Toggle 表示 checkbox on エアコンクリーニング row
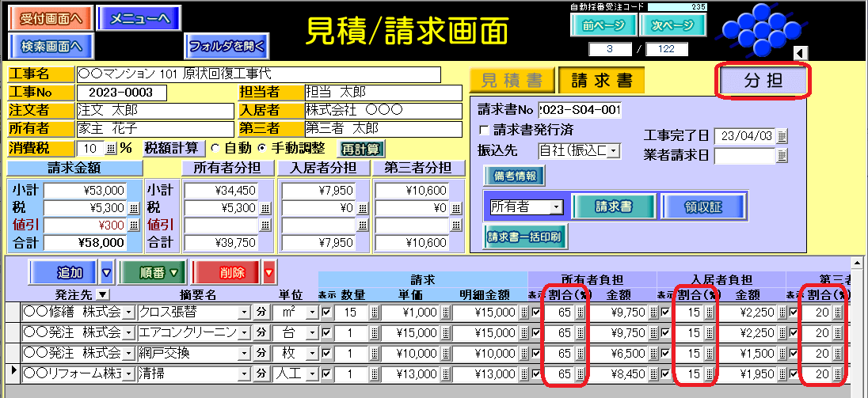 click(x=327, y=333)
